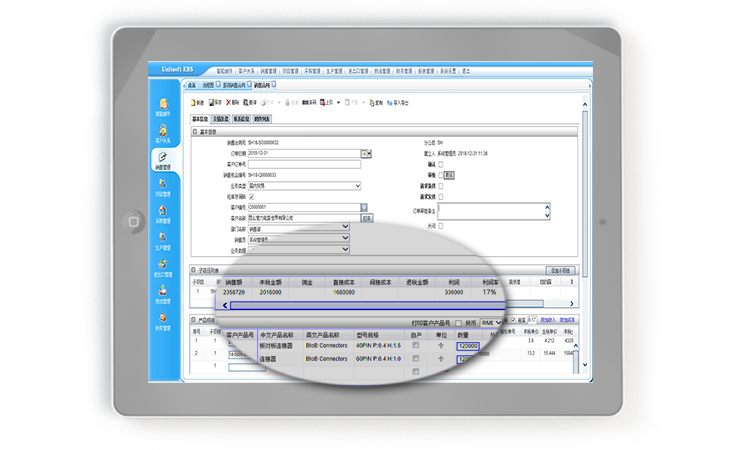Click the calendar icon beside order date

coord(366,154)
